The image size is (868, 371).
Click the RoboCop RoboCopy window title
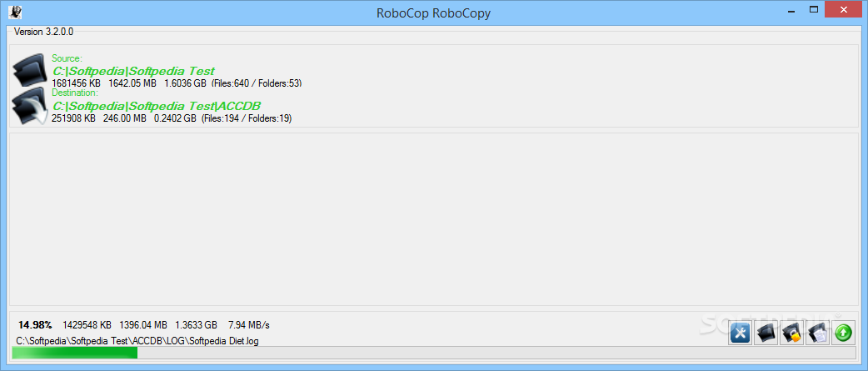(433, 13)
